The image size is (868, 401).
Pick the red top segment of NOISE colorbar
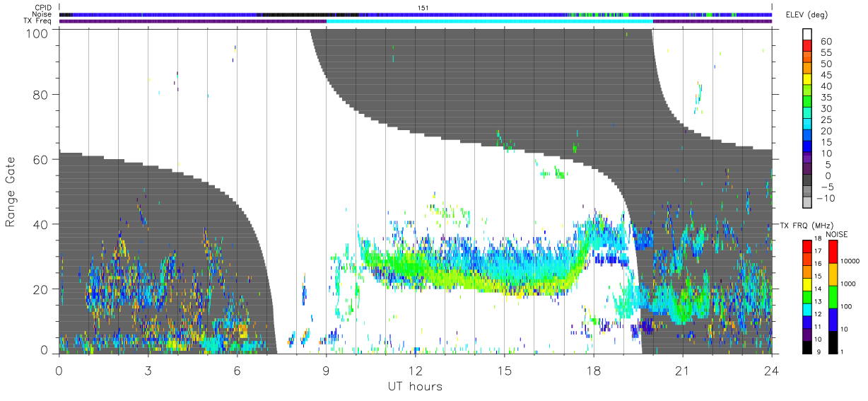coord(835,251)
